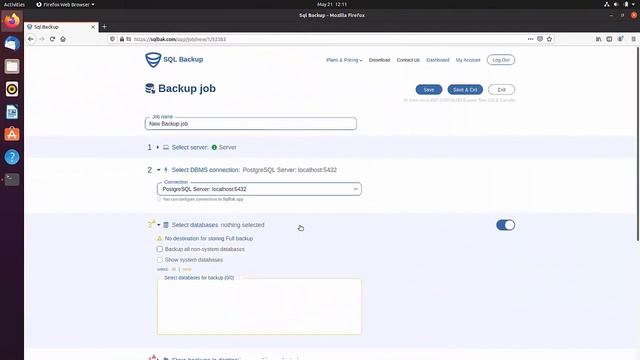Click the page vertical scrollbar
Viewport: 640px width, 360px height.
[x=638, y=143]
